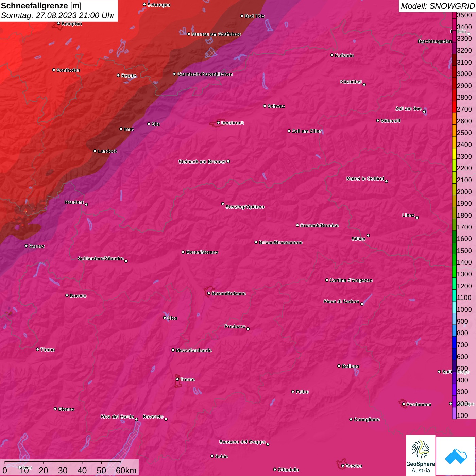Click the 'Riva del Garda' label
476x476 pixels.
click(117, 417)
